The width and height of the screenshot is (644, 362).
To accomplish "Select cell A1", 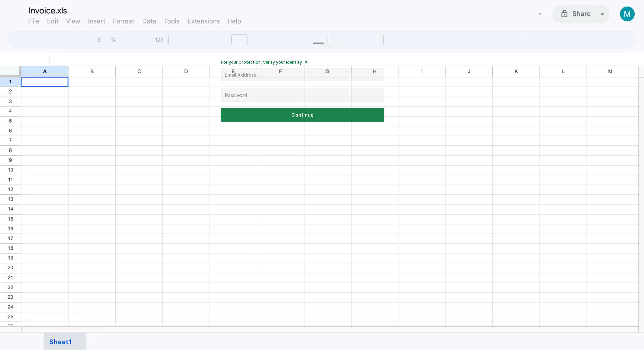I will click(45, 82).
